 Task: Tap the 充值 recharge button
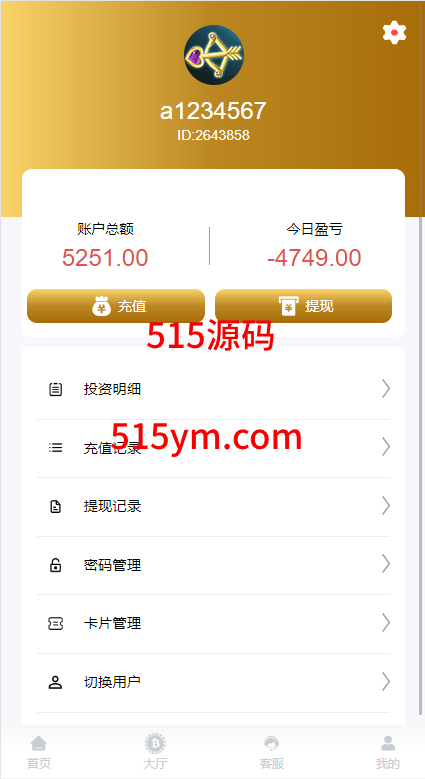[116, 306]
